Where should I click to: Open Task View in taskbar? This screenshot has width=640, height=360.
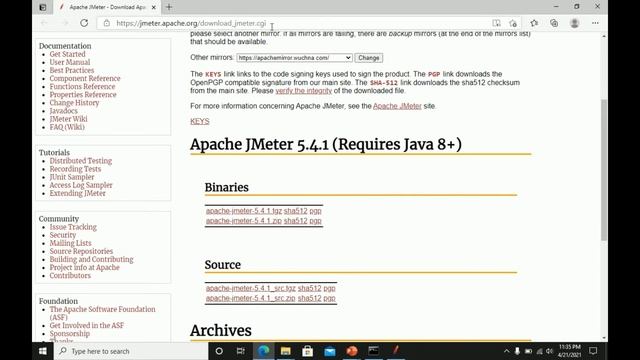(240, 351)
